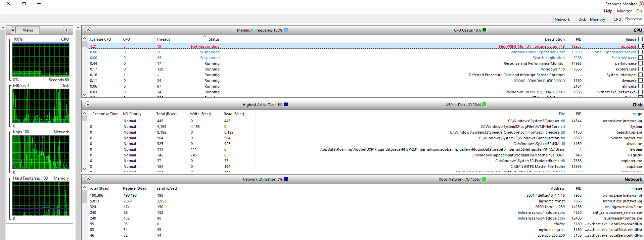Collapse the CPU section chevron

point(88,30)
